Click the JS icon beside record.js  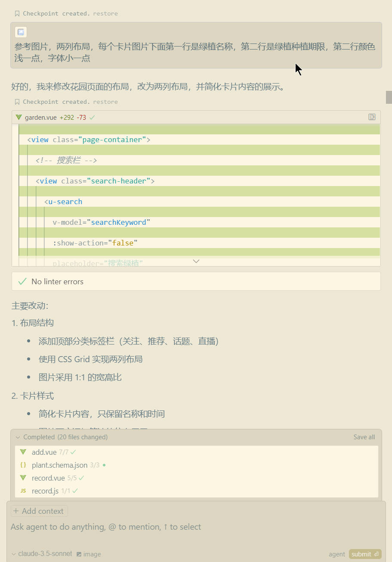tap(23, 491)
